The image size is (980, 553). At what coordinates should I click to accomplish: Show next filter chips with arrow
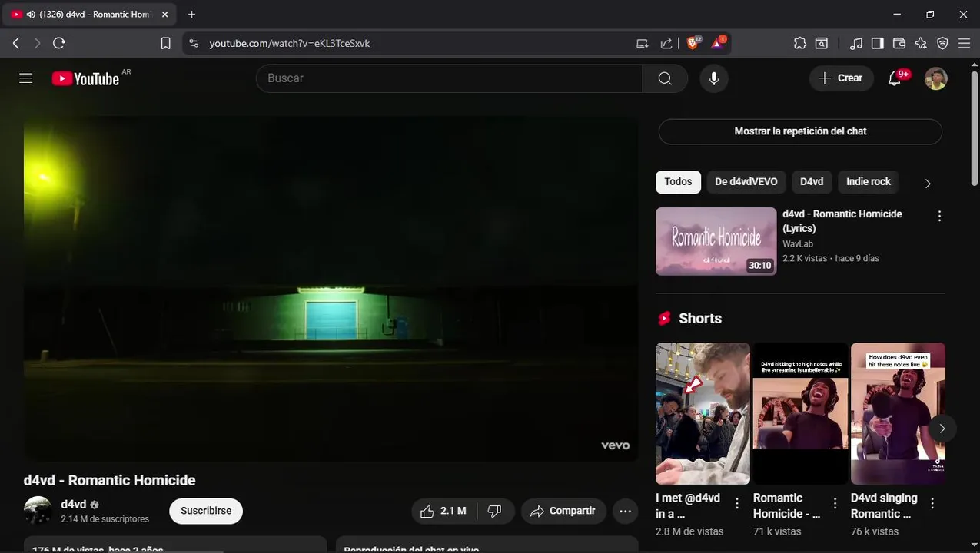928,184
